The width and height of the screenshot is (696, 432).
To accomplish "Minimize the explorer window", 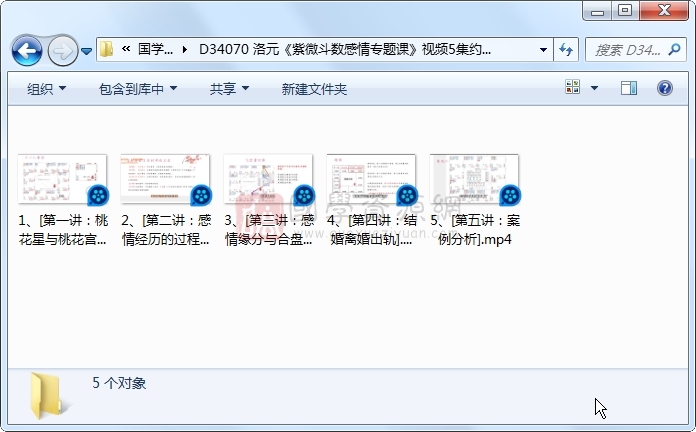I will click(597, 10).
